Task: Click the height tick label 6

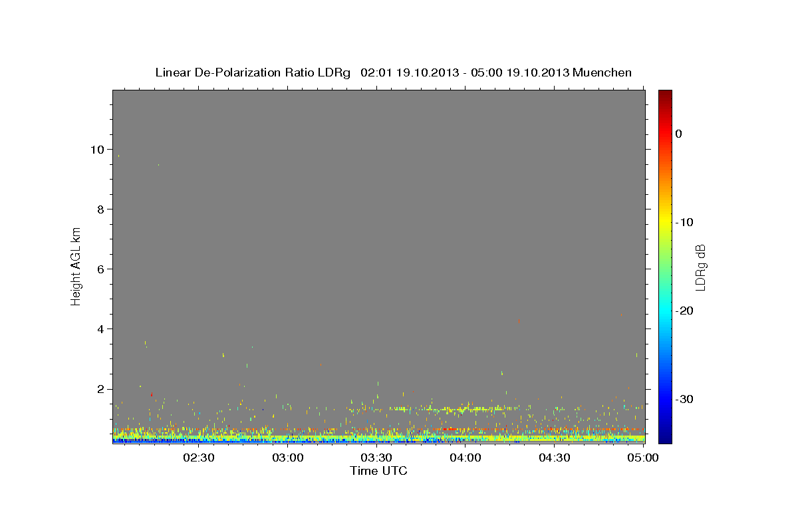Action: (x=100, y=269)
